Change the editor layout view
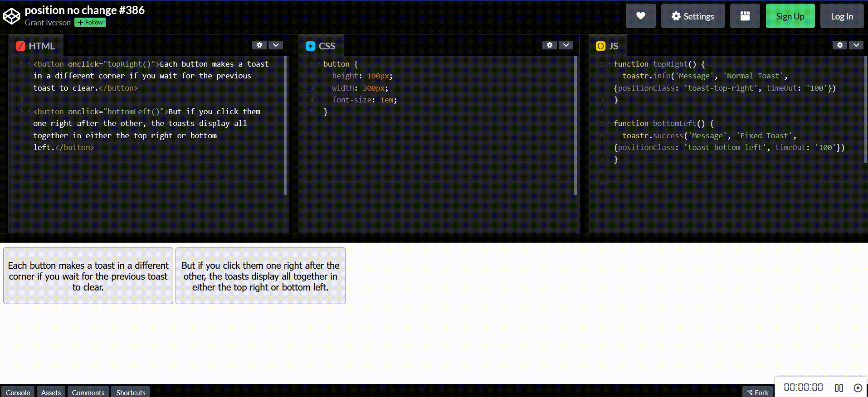The width and height of the screenshot is (868, 397). coord(745,16)
